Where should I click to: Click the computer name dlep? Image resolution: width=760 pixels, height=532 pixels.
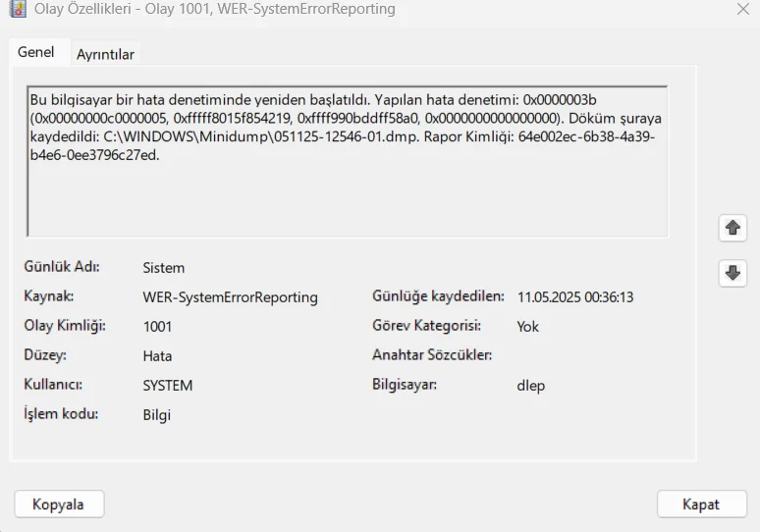[x=531, y=386]
